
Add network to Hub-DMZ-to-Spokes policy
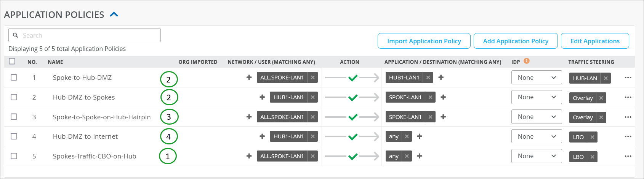[x=262, y=97]
